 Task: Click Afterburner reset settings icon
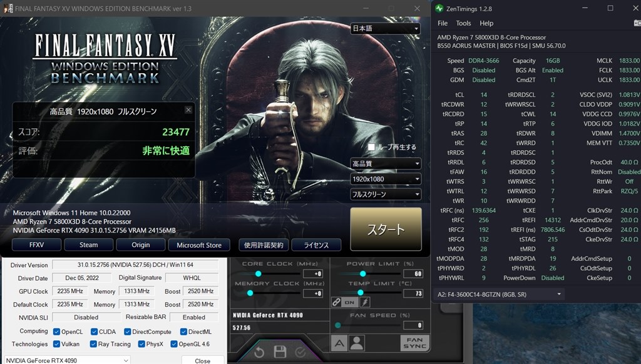pos(259,352)
